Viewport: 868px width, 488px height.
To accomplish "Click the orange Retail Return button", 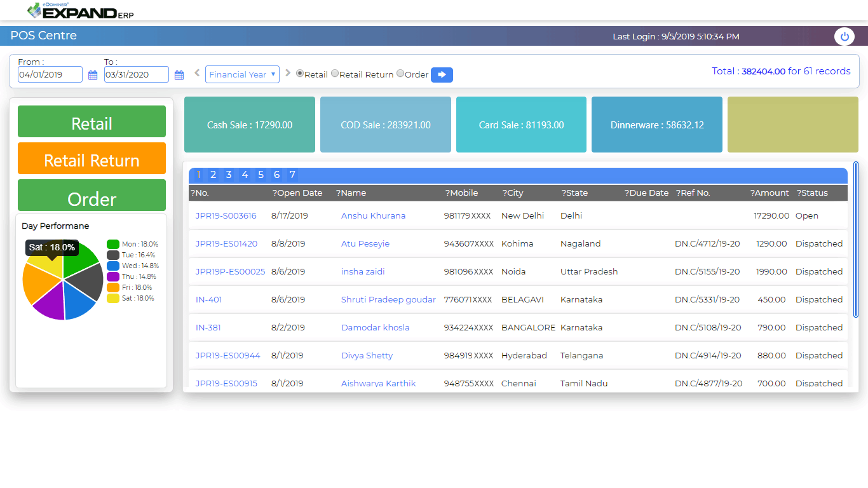I will (92, 158).
